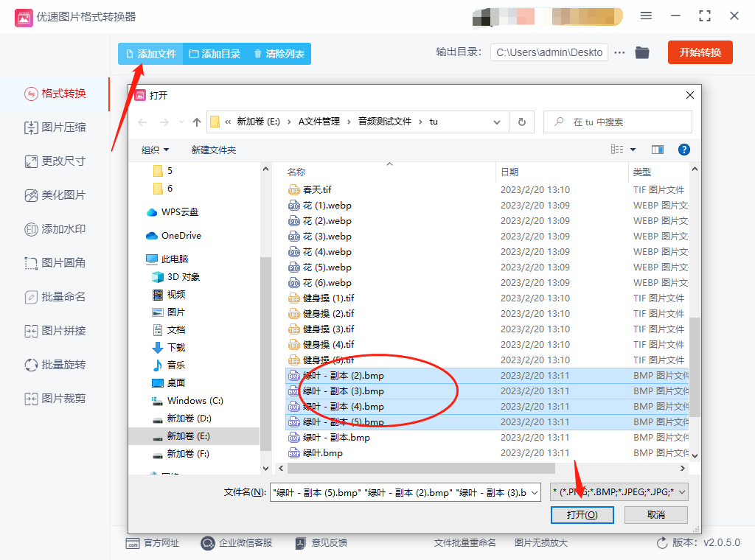This screenshot has height=560, width=755.
Task: Click 取消 in the Open dialog
Action: point(655,515)
